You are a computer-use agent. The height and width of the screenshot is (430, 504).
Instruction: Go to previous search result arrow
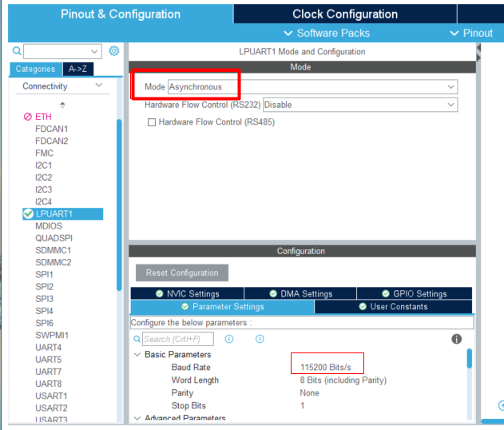[x=229, y=339]
